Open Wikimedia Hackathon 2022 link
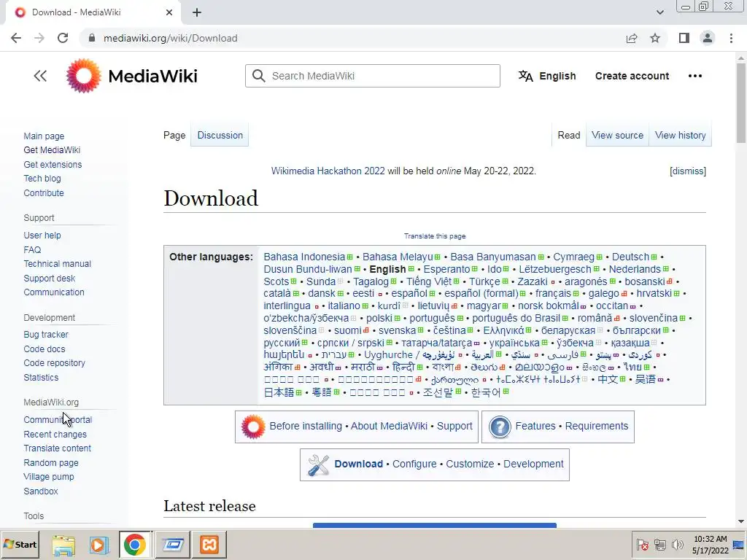Screen dimensions: 747x560 click(328, 171)
